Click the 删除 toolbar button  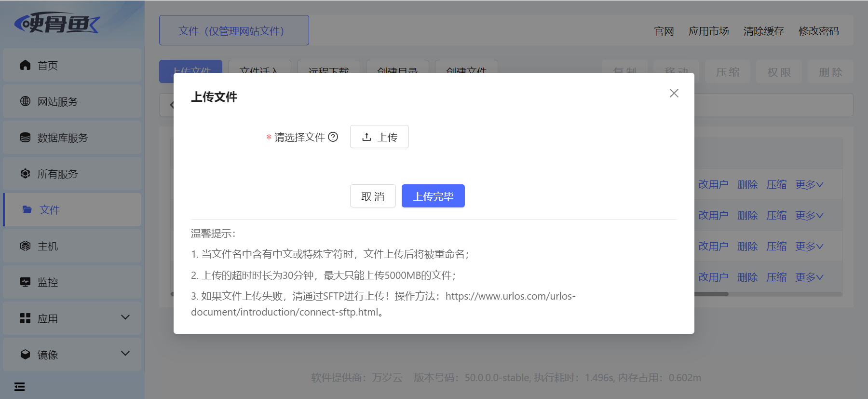(831, 72)
